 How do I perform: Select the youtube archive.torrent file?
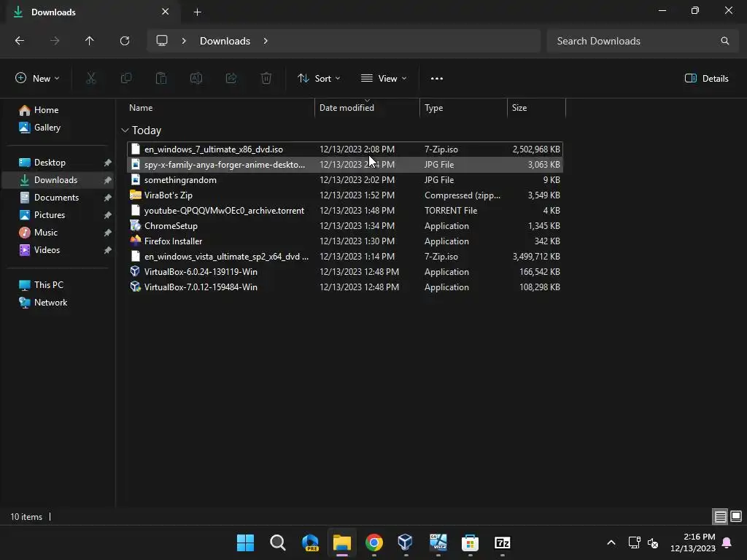[345, 211]
